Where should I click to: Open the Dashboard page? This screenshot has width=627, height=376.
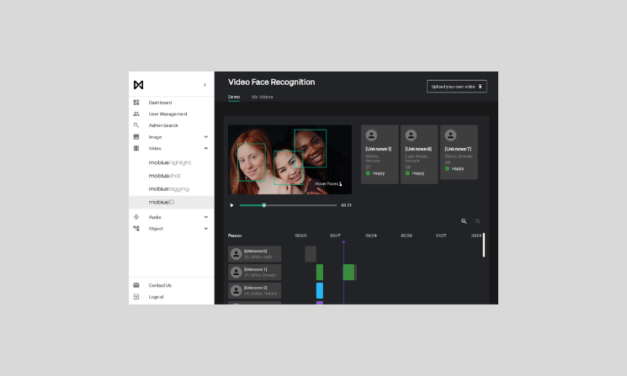click(x=160, y=103)
